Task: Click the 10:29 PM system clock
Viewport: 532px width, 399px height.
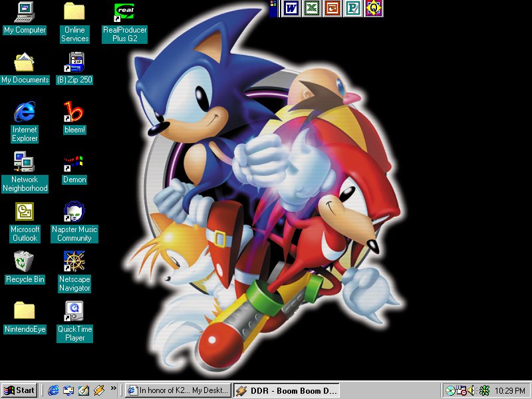Action: point(510,391)
